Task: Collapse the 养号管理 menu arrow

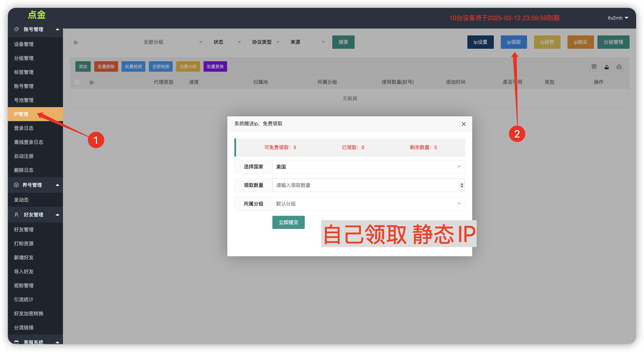Action: pos(57,185)
